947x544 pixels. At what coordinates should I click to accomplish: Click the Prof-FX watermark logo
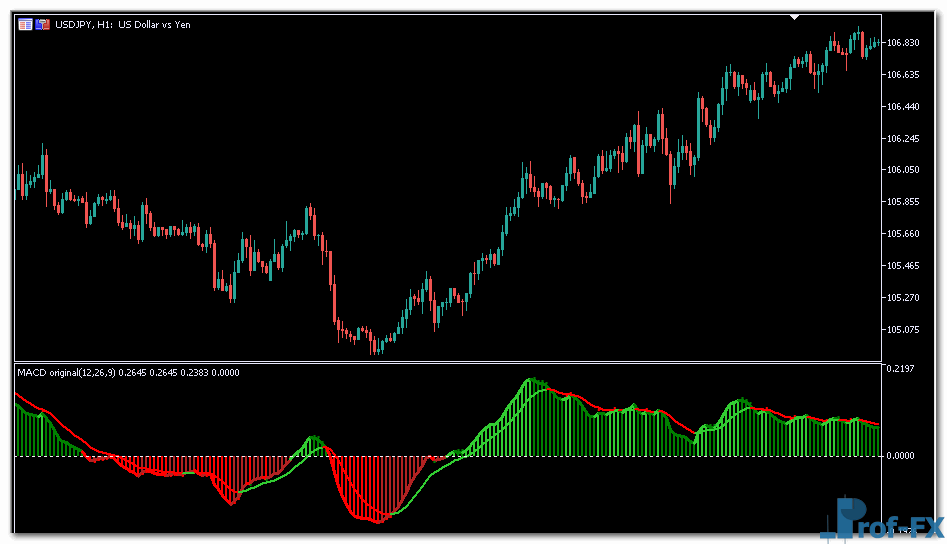880,520
